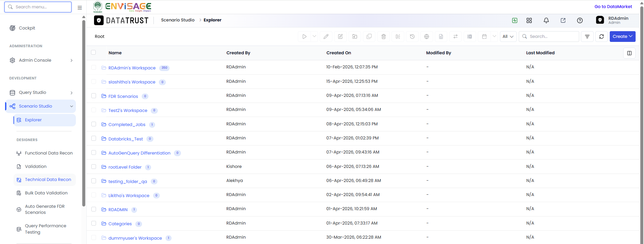644x244 pixels.
Task: Click the Created On column header
Action: [339, 53]
